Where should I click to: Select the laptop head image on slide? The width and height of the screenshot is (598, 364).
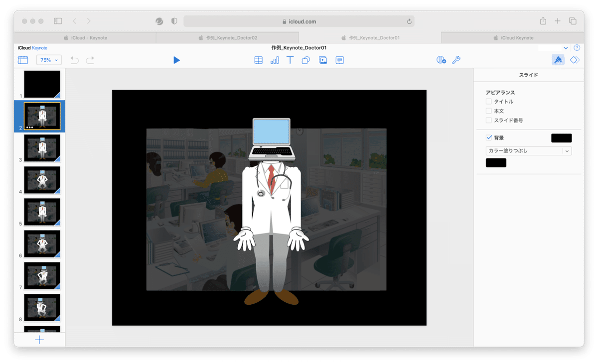pyautogui.click(x=271, y=138)
